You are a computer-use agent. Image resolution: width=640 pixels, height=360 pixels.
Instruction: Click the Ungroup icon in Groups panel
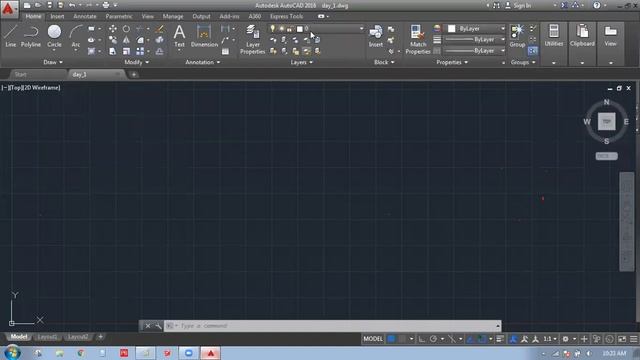pos(533,29)
